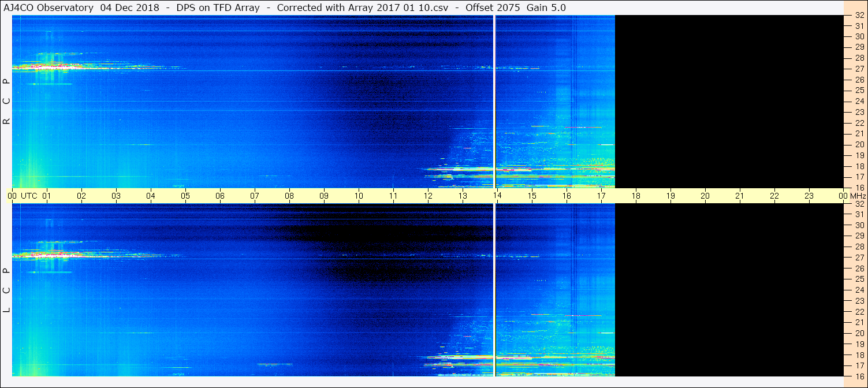Select the 24 MHz label of the LCP panel
The width and height of the screenshot is (868, 388).
click(859, 290)
